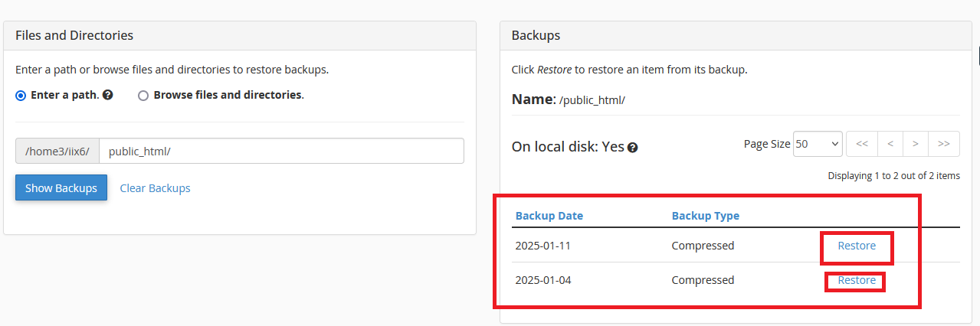
Task: Click the 2025-01-04 backup date cell
Action: pos(543,280)
